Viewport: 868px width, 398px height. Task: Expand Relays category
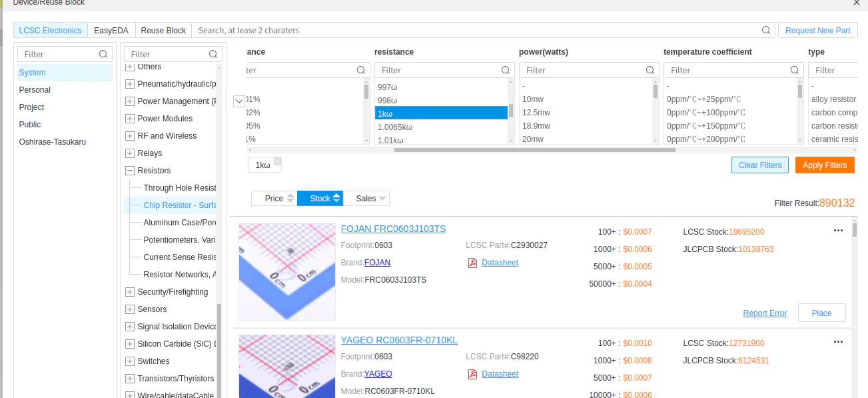(130, 153)
